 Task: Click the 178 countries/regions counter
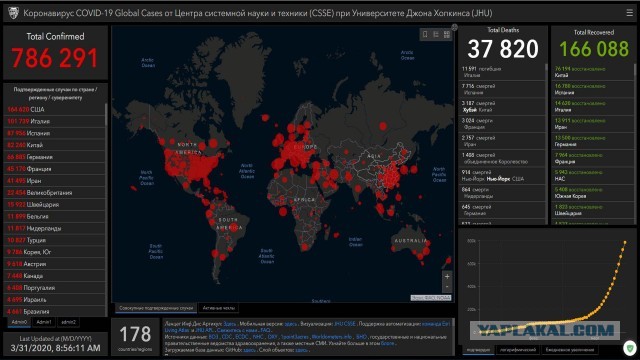click(135, 338)
